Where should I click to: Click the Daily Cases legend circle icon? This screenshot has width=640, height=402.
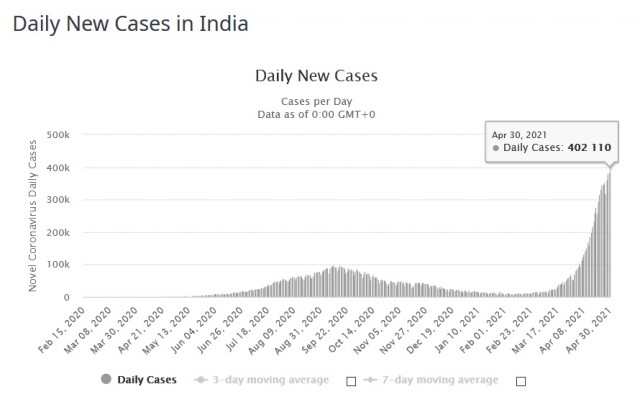(x=106, y=379)
